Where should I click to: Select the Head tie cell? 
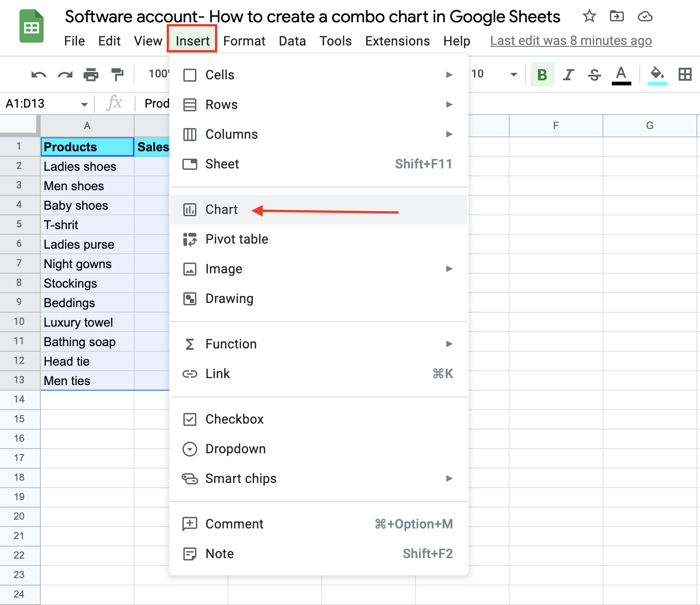[87, 361]
